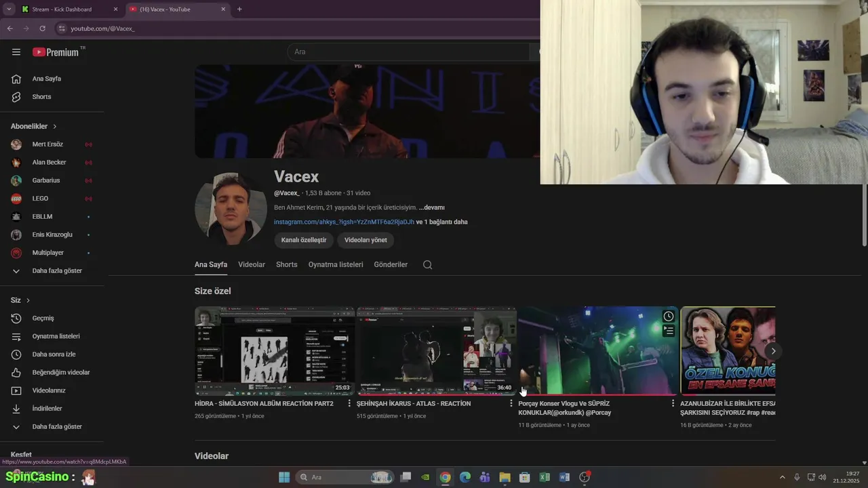868x488 pixels.
Task: Open a new browser tab with plus button
Action: click(x=239, y=9)
